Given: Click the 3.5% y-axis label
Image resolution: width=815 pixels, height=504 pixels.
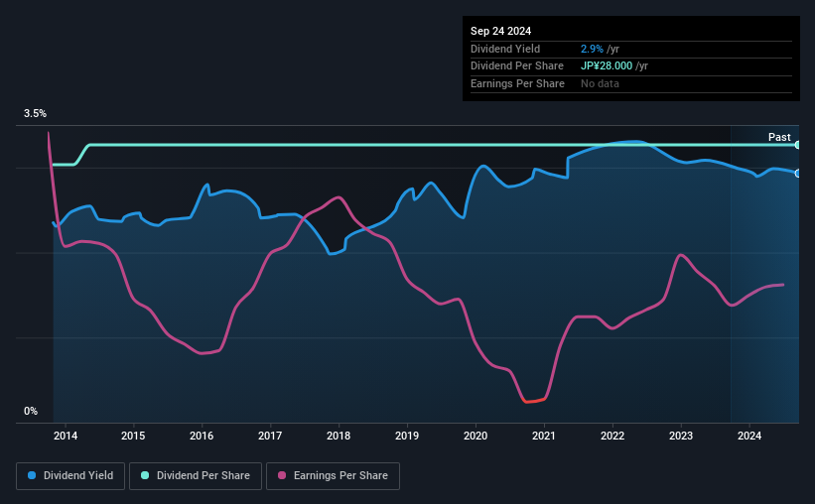Looking at the screenshot, I should click(x=35, y=113).
